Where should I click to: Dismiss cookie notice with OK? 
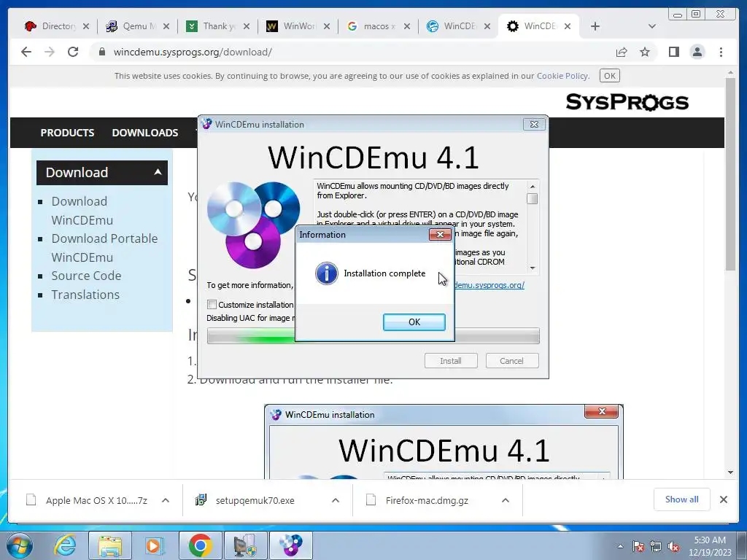[609, 76]
